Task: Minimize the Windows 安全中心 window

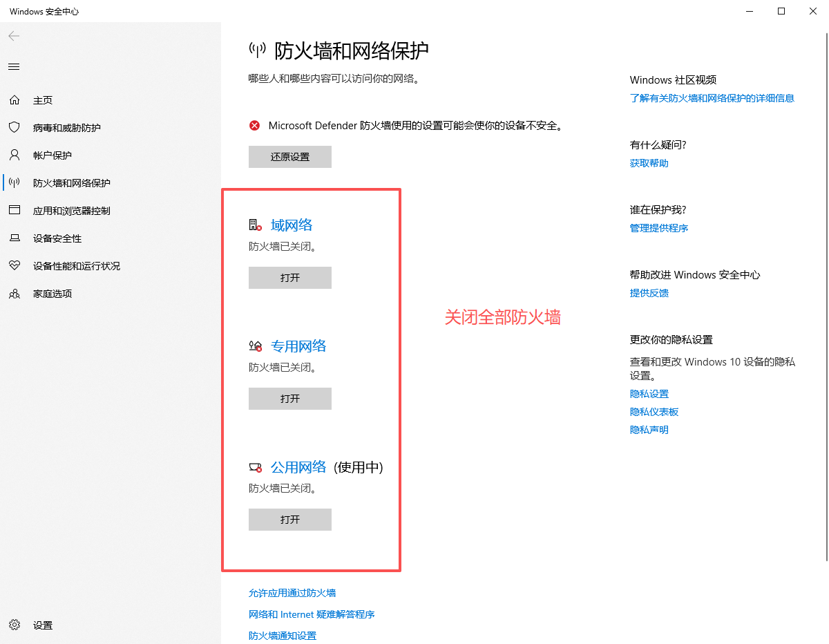Action: coord(750,11)
